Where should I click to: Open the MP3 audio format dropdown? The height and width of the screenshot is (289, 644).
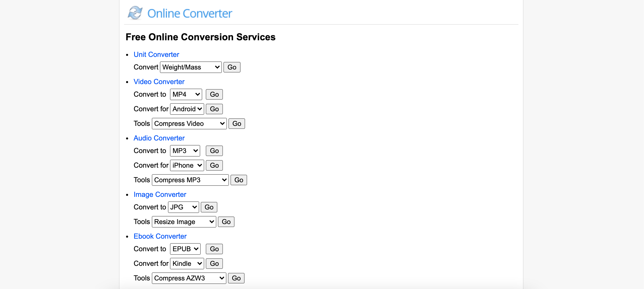pos(185,151)
